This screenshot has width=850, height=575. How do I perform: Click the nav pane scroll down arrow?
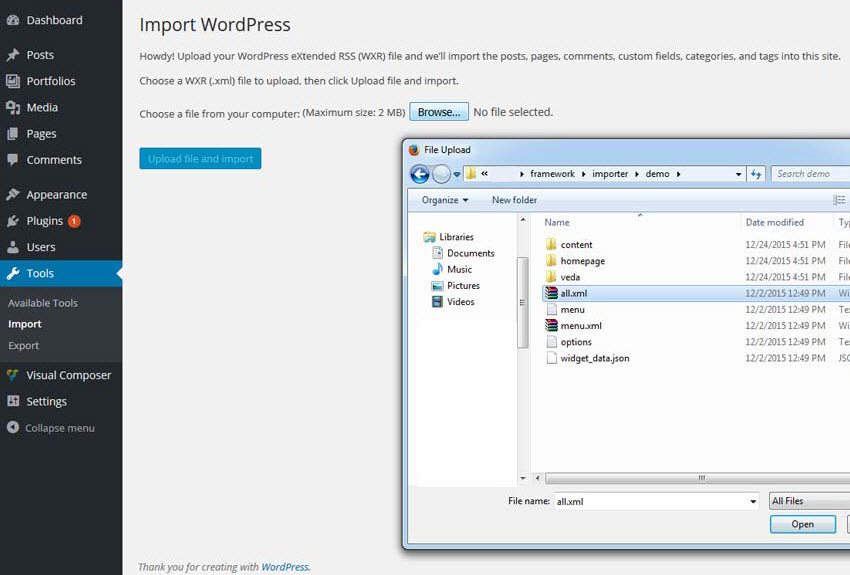point(523,478)
